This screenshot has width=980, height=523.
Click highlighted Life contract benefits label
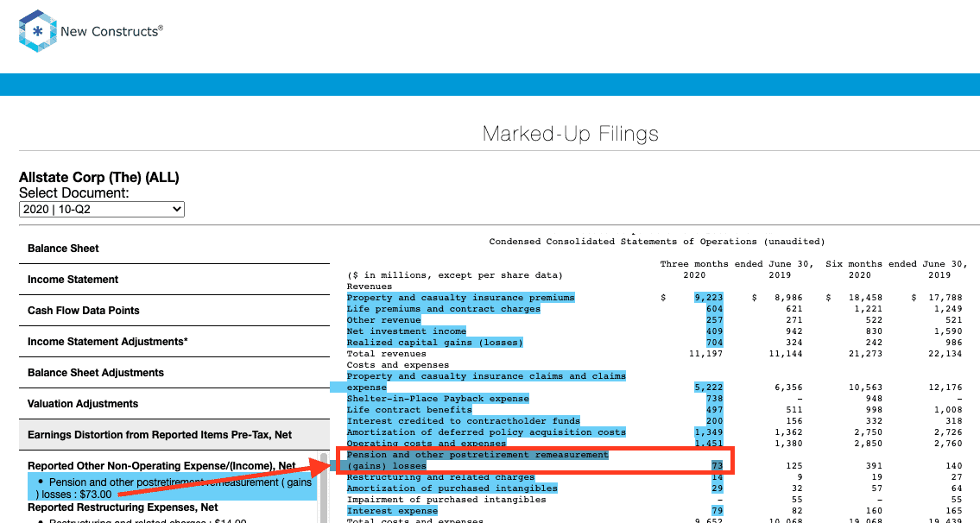point(409,410)
